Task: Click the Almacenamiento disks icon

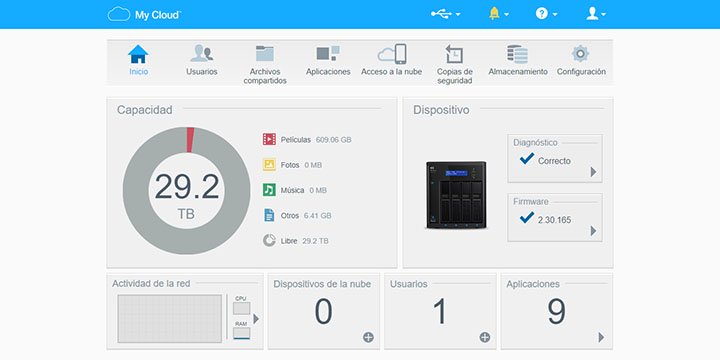Action: (x=518, y=54)
